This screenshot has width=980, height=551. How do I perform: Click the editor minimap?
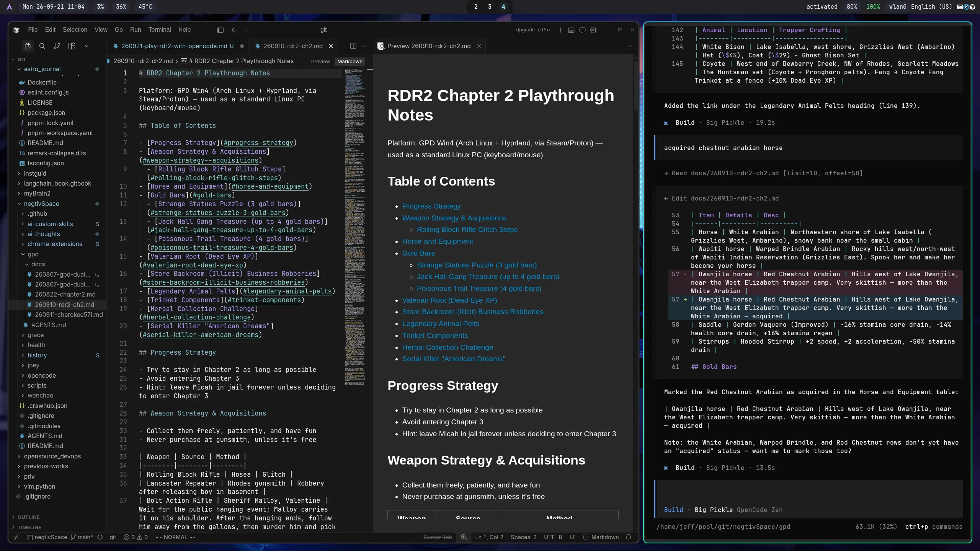tap(354, 227)
